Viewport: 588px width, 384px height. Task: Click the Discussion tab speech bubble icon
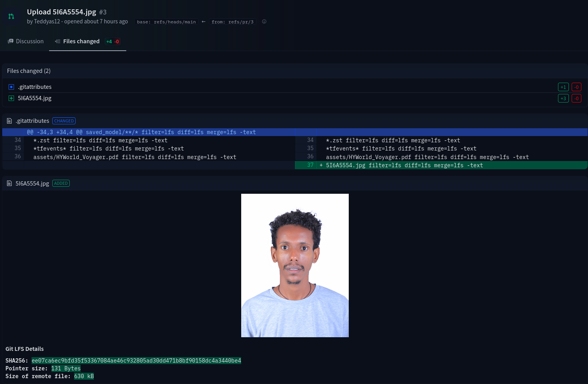point(11,41)
